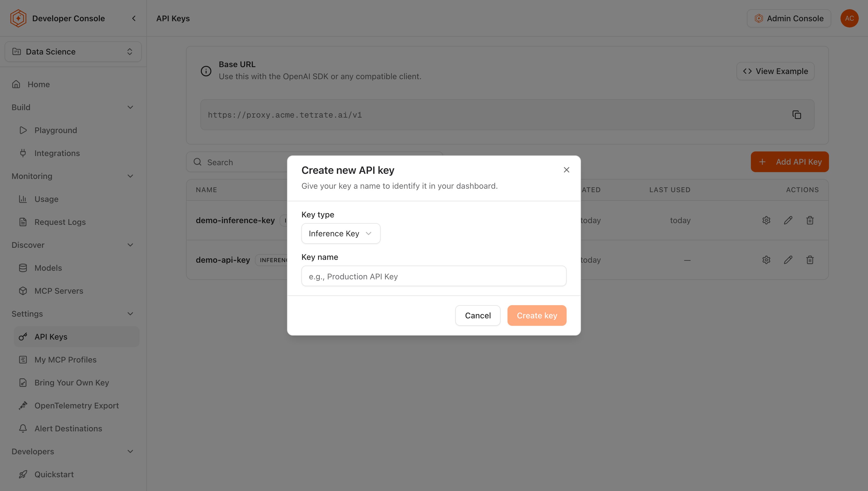Open the Integrations page

tap(76, 153)
